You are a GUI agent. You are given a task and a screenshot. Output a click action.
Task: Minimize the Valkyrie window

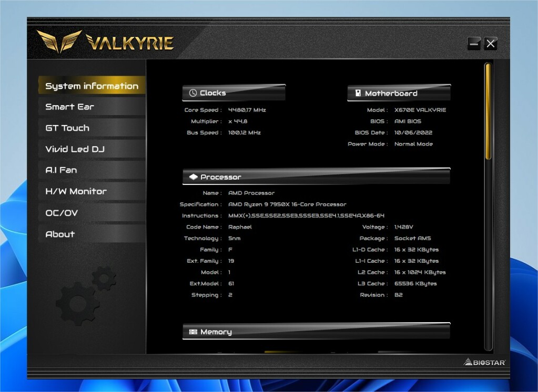[x=474, y=44]
